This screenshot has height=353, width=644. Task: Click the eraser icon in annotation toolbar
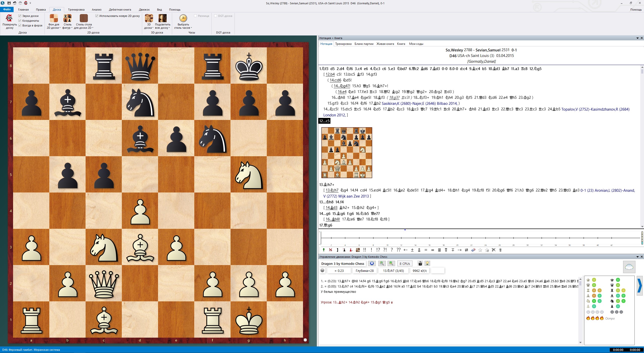pyautogui.click(x=473, y=250)
